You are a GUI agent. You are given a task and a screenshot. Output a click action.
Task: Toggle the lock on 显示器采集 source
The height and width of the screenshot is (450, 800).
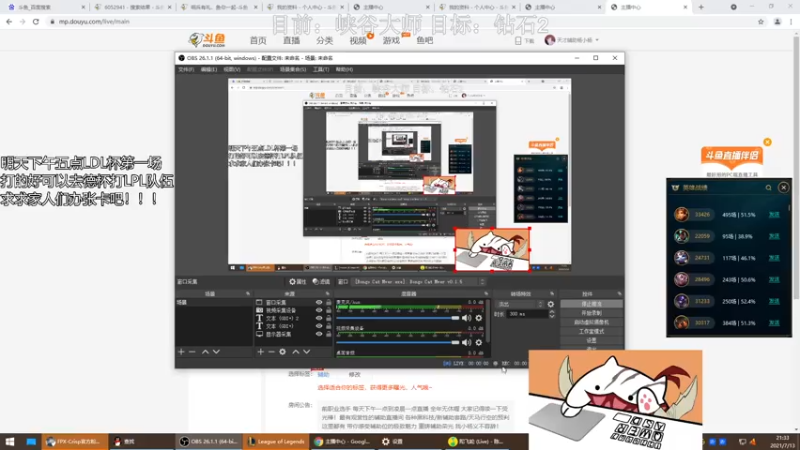coord(329,334)
